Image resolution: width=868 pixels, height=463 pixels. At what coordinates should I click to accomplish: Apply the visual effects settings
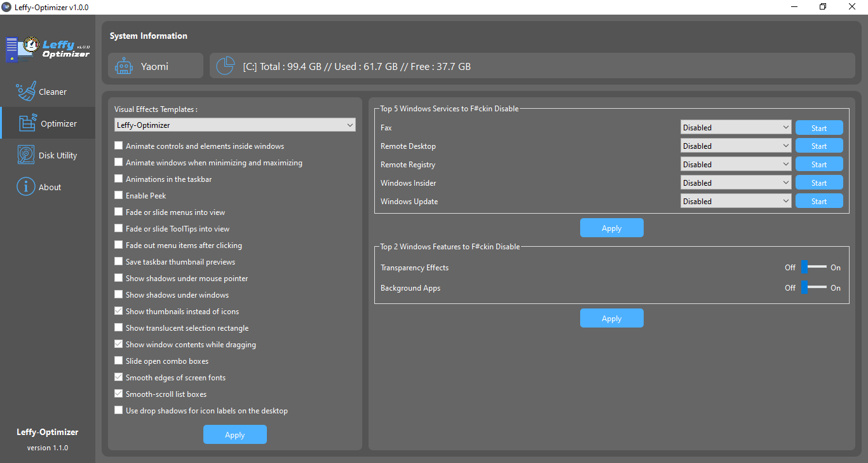click(x=234, y=434)
